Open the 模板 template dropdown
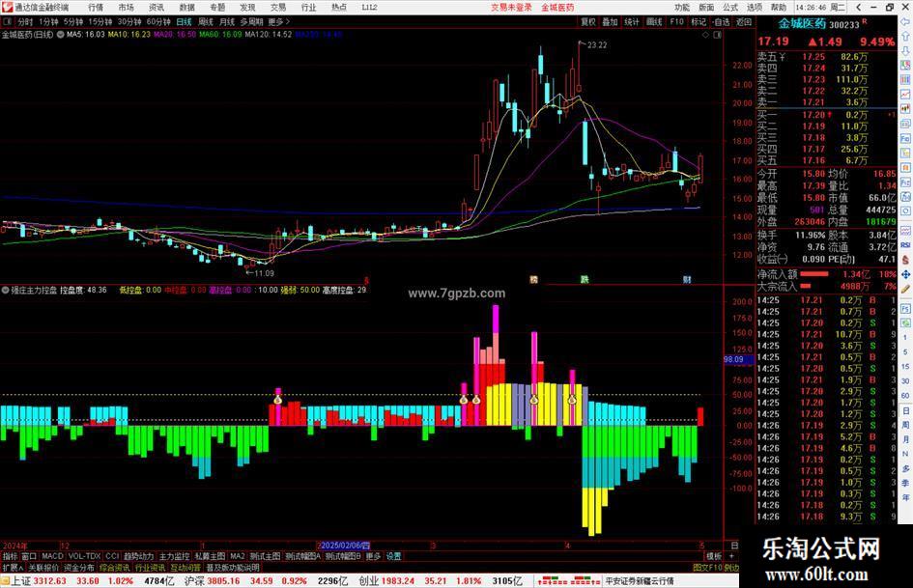Viewport: 913px width, 588px height. (x=714, y=556)
